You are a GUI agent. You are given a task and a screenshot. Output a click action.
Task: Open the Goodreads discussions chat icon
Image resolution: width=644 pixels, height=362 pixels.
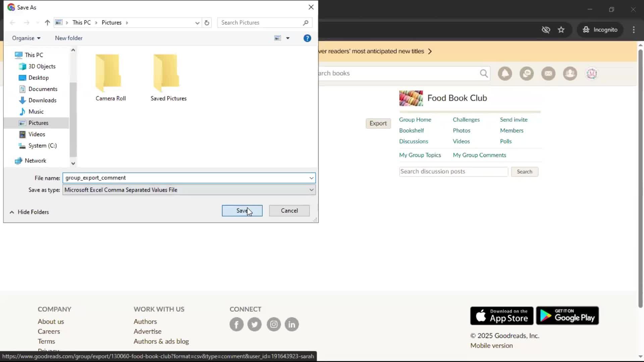click(527, 73)
